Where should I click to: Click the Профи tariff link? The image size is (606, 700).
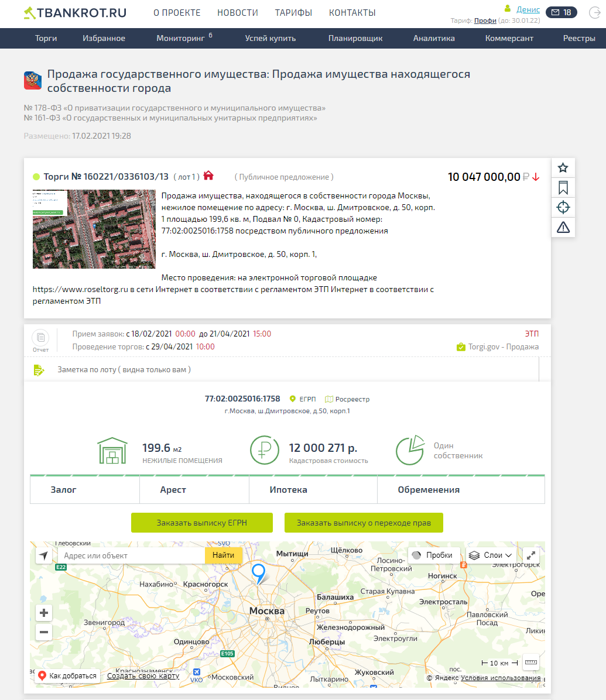coord(485,20)
